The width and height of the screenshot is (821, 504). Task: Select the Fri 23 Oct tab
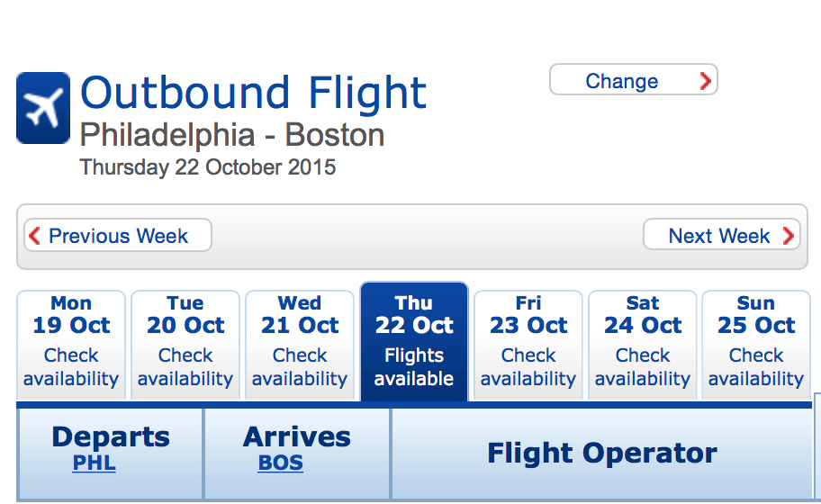point(528,346)
